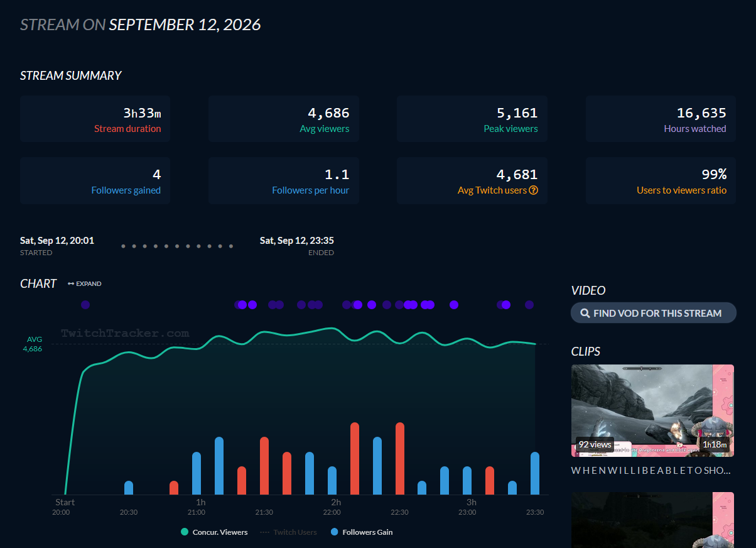The image size is (756, 548).
Task: Expand the chart using EXPAND link
Action: tap(89, 284)
